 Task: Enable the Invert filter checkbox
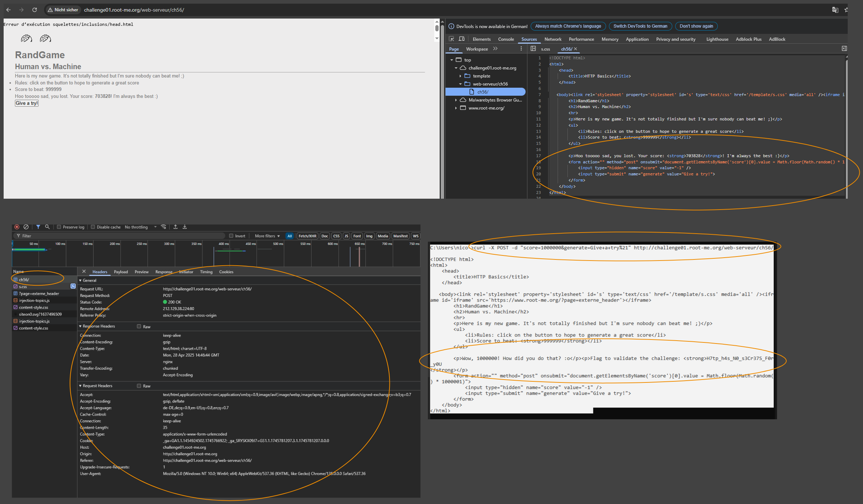click(x=231, y=236)
